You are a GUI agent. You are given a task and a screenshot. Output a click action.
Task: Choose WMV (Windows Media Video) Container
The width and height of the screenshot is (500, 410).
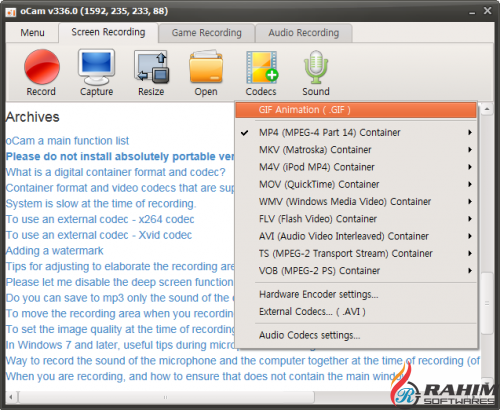pos(356,202)
